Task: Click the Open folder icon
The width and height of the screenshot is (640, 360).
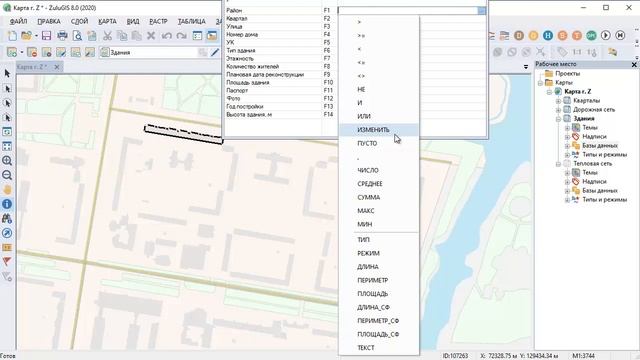Action: (x=26, y=36)
